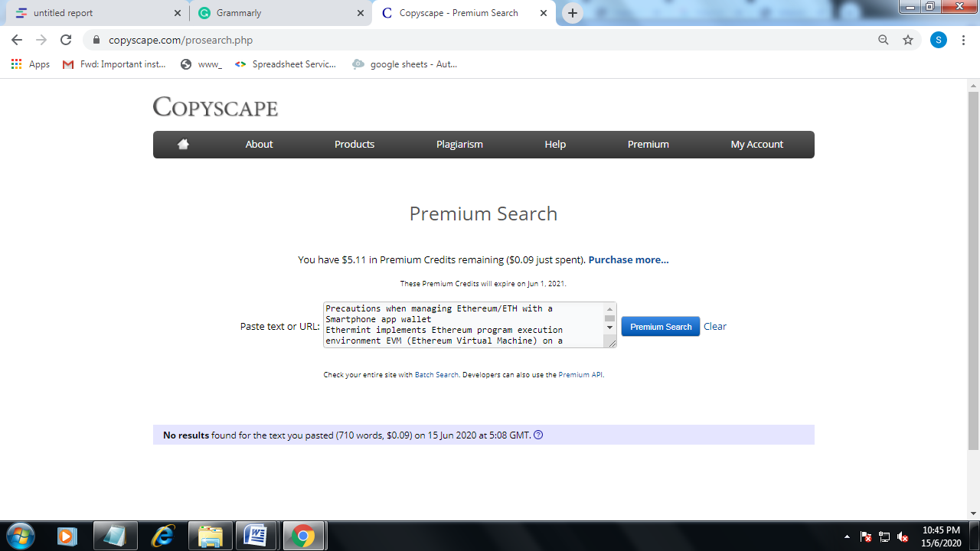Click the Premium Search button
The height and width of the screenshot is (551, 980).
[661, 327]
